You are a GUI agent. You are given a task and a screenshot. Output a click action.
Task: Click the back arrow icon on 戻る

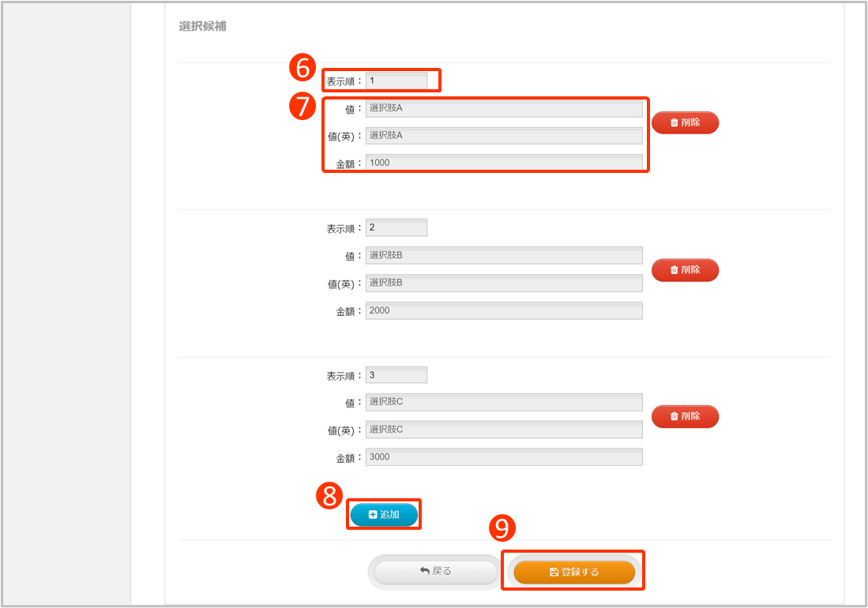point(424,571)
